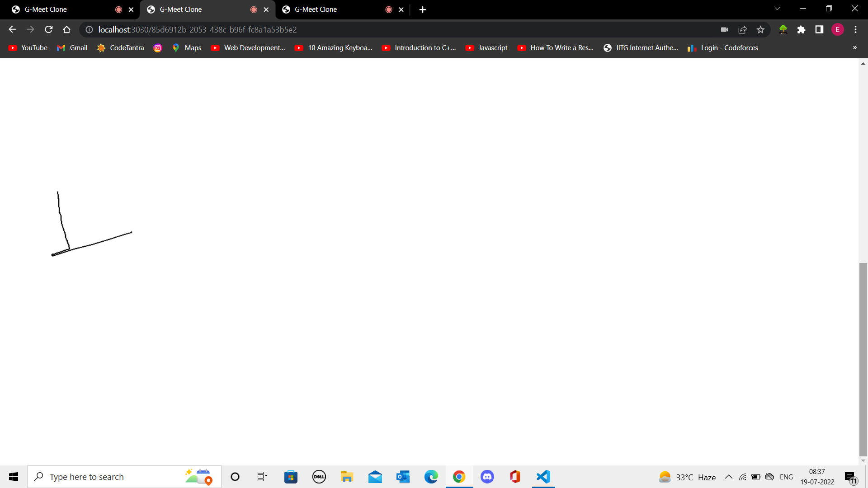The height and width of the screenshot is (488, 868).
Task: Share this page icon
Action: pos(742,30)
